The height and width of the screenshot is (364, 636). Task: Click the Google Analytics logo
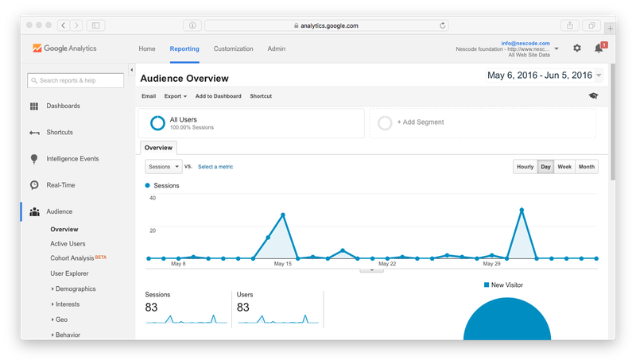pyautogui.click(x=64, y=48)
